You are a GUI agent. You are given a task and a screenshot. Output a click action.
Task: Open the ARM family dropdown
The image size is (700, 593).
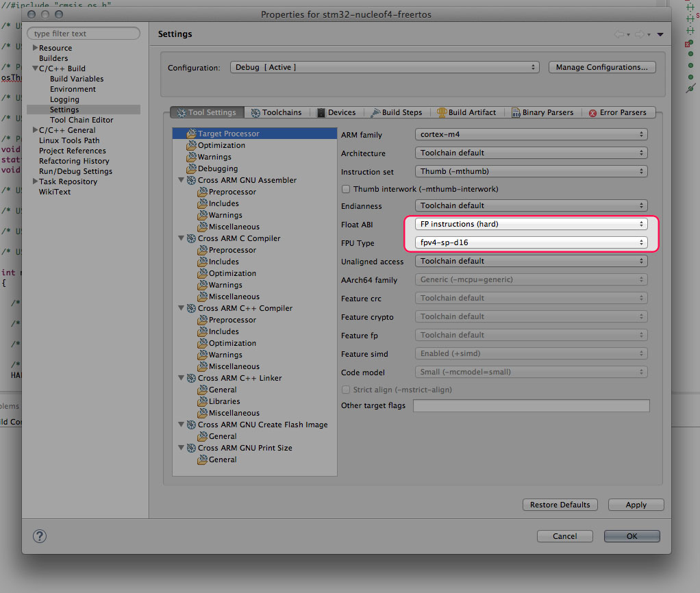click(532, 134)
